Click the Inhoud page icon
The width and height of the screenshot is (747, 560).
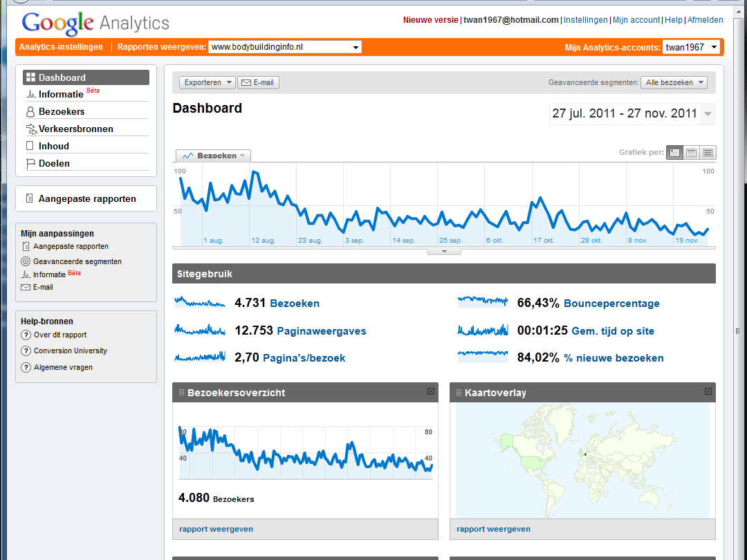(x=30, y=146)
